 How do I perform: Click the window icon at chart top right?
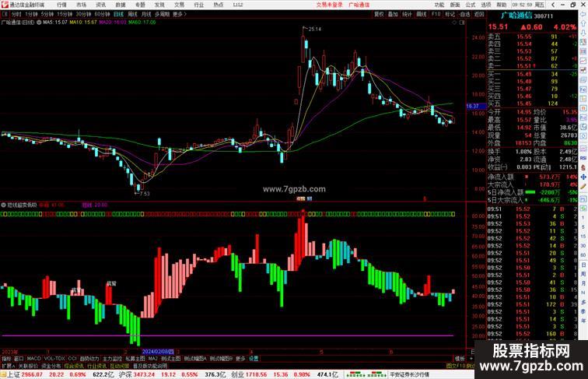[x=462, y=23]
